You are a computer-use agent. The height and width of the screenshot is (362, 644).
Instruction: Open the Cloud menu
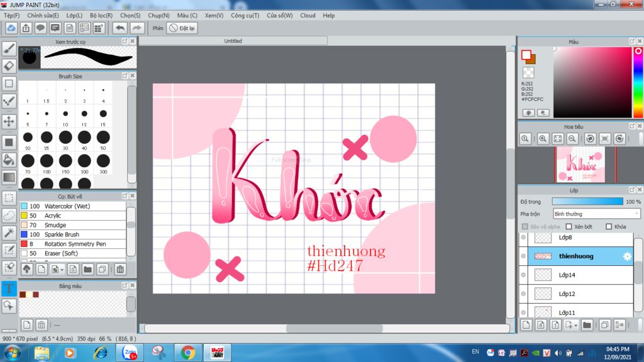308,15
